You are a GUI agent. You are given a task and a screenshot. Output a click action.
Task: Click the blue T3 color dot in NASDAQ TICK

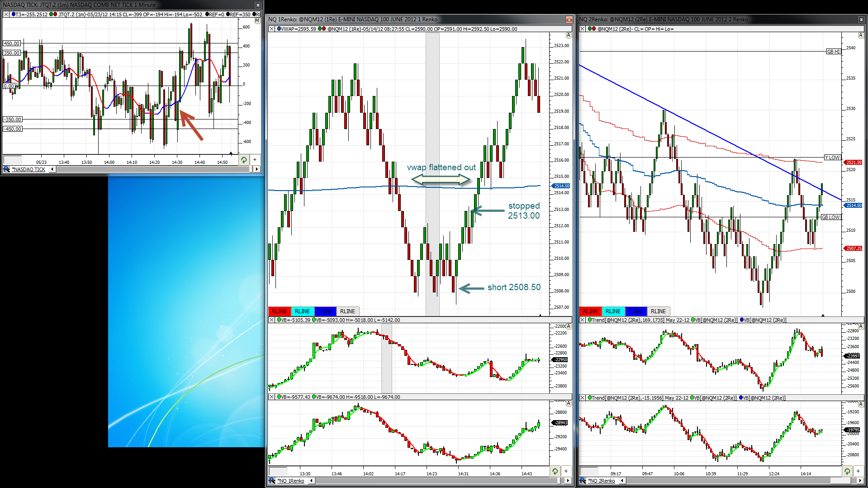tap(14, 14)
